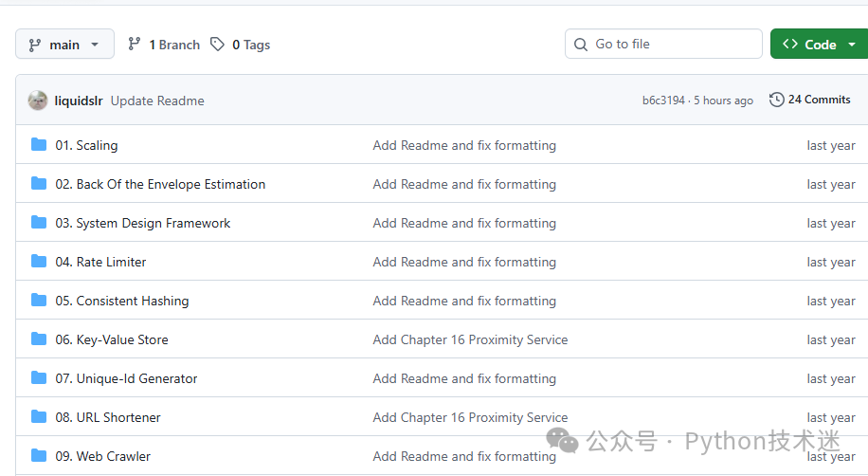Click the folder icon for 06. Key-Value Store
This screenshot has width=868, height=476.
[x=39, y=339]
